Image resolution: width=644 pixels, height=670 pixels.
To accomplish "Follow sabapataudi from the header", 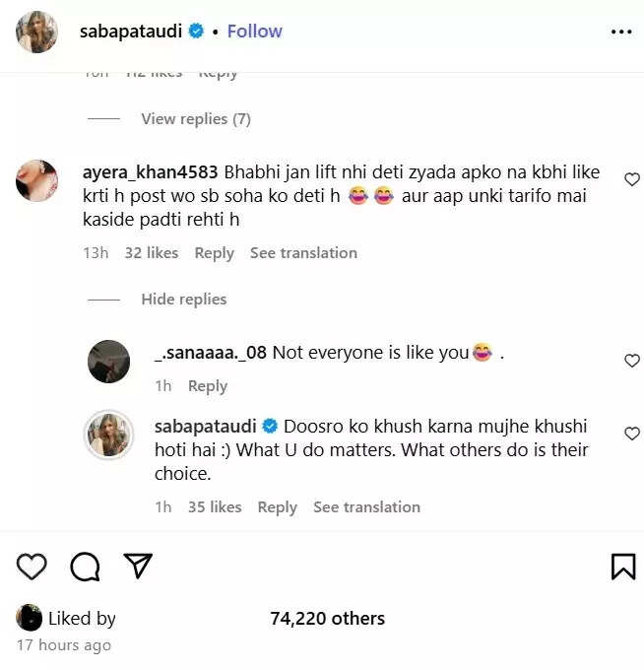I will pyautogui.click(x=254, y=32).
